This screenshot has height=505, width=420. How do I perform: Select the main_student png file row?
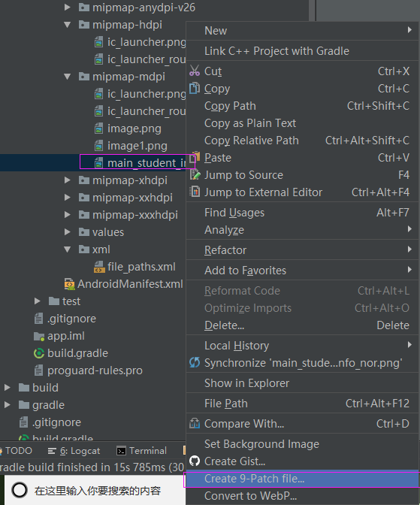93,163
